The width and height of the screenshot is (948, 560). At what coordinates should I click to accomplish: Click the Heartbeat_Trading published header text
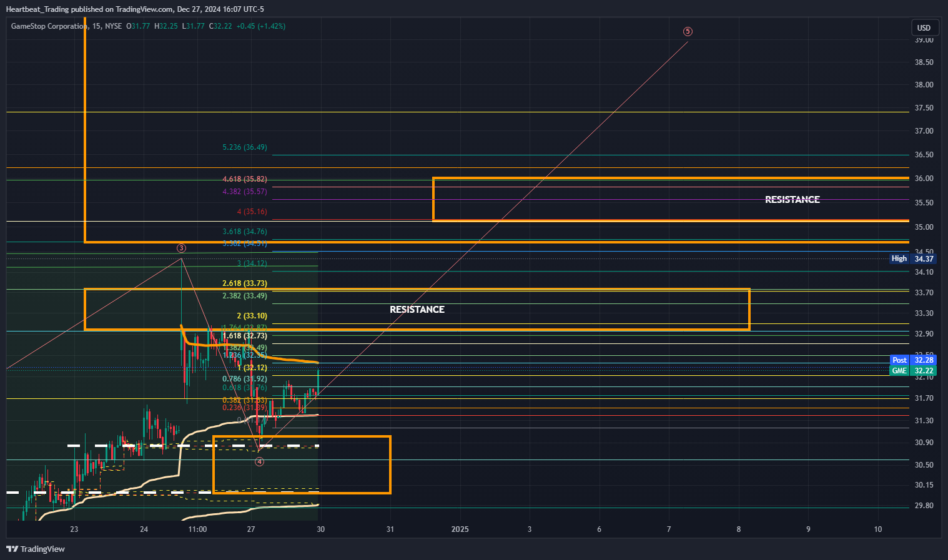pos(135,9)
